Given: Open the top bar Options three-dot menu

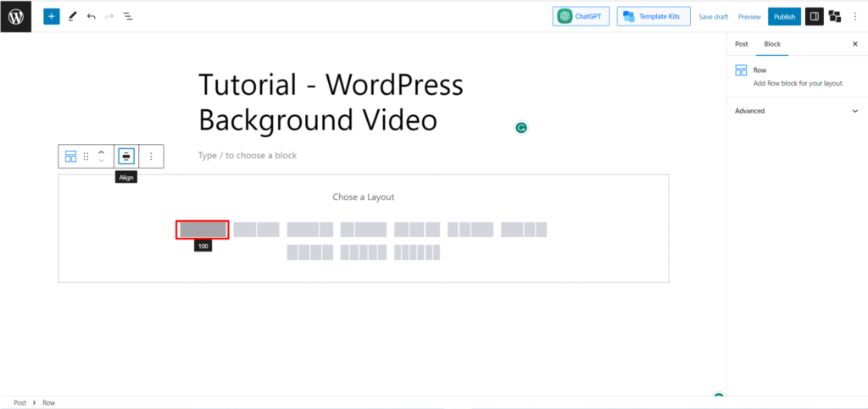Looking at the screenshot, I should 855,17.
